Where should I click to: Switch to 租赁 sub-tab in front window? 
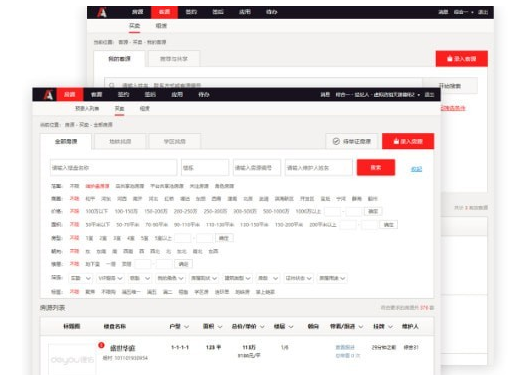pyautogui.click(x=144, y=108)
